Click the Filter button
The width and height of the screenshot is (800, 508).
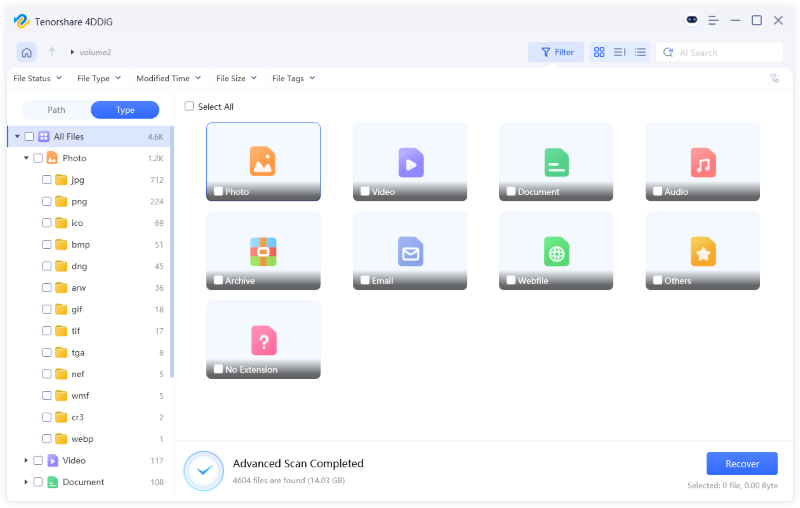tap(556, 52)
